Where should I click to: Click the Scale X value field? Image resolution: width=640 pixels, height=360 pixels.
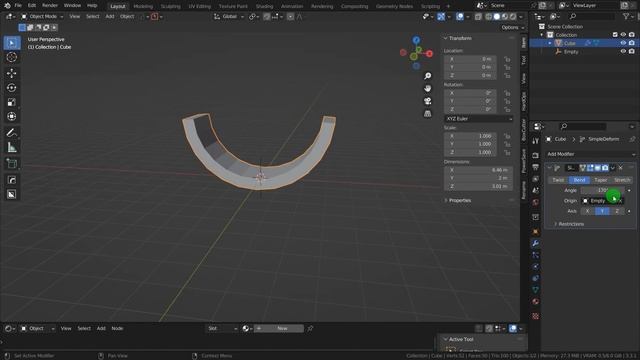coord(470,136)
